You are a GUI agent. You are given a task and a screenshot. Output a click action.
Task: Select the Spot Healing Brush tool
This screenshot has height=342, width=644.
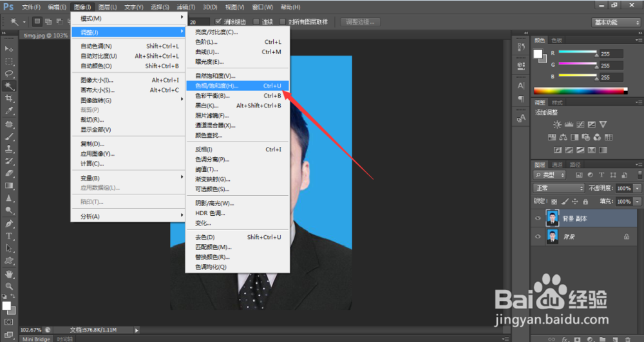(x=8, y=124)
